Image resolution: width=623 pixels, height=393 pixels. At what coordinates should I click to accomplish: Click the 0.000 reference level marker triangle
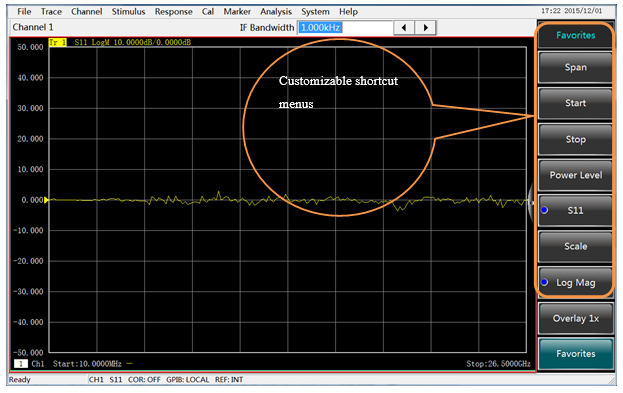point(46,200)
